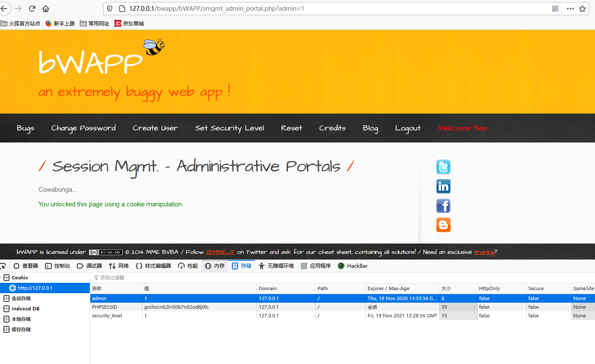Expand the 会话存储 tree item

click(x=1, y=298)
